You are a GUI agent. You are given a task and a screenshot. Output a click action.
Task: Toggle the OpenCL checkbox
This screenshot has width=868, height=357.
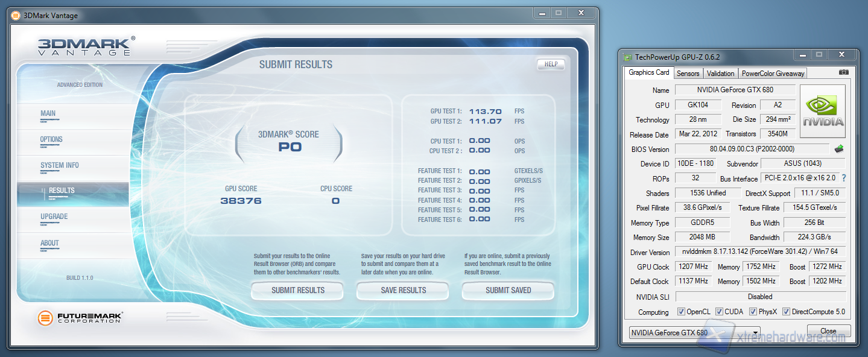tap(681, 312)
